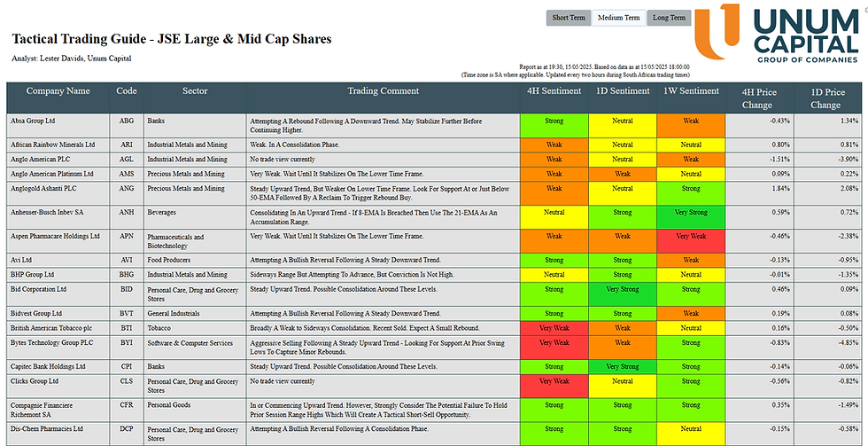The image size is (868, 446).
Task: Click the report timestamp line
Action: (x=604, y=67)
